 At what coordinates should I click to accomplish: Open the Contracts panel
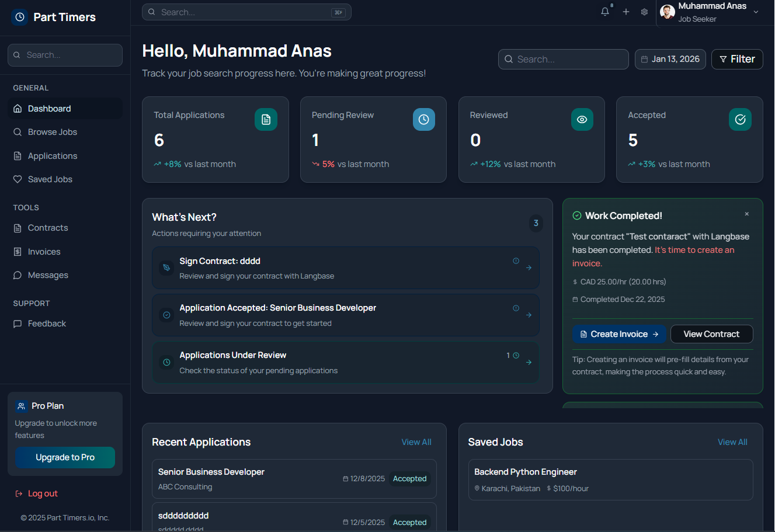pyautogui.click(x=48, y=228)
